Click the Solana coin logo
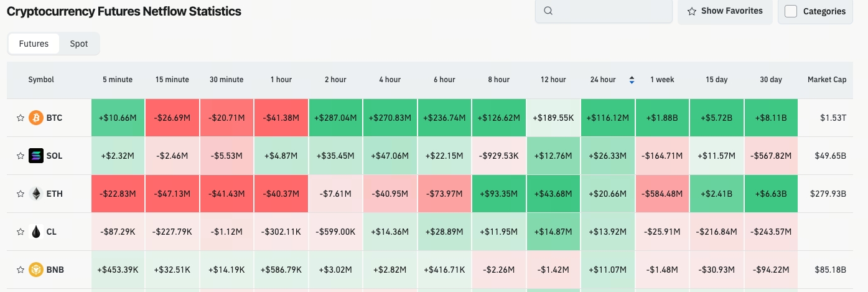Screen dimensions: 868x292 (x=36, y=156)
